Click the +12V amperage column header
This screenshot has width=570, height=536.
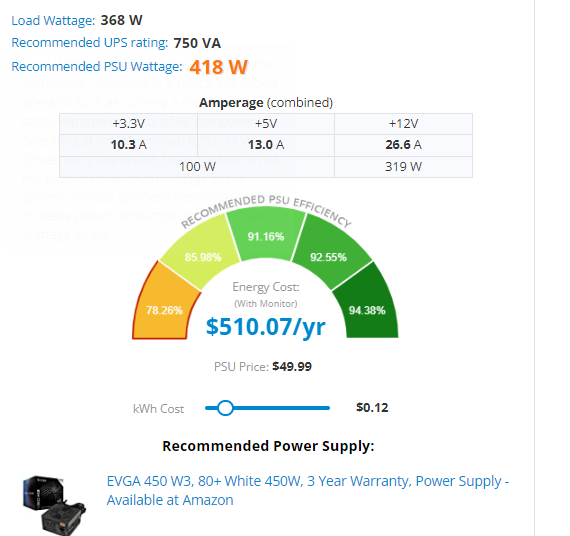point(404,124)
